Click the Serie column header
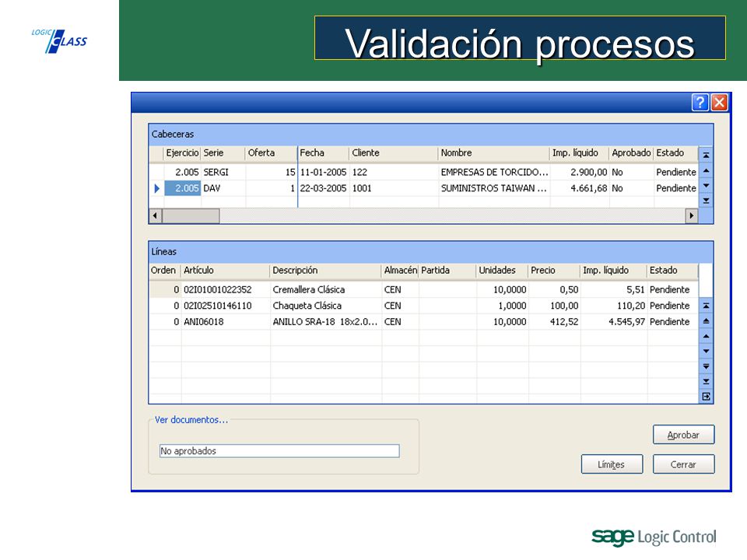Viewport: 747px width, 560px height. 223,153
